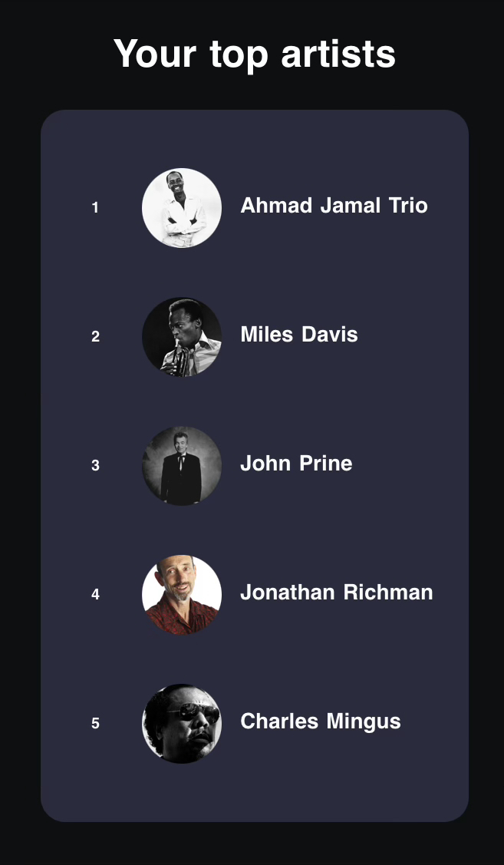504x865 pixels.
Task: Click the "Your top artists" heading
Action: [x=254, y=54]
